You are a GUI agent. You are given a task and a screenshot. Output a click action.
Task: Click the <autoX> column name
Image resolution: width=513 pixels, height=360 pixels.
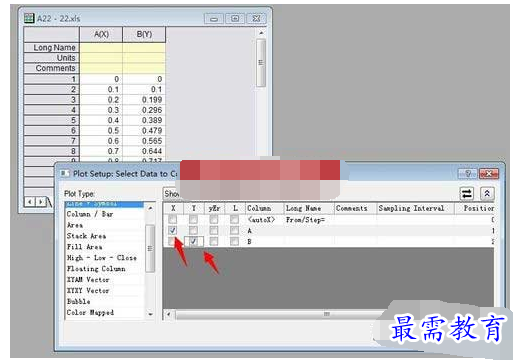coord(261,219)
